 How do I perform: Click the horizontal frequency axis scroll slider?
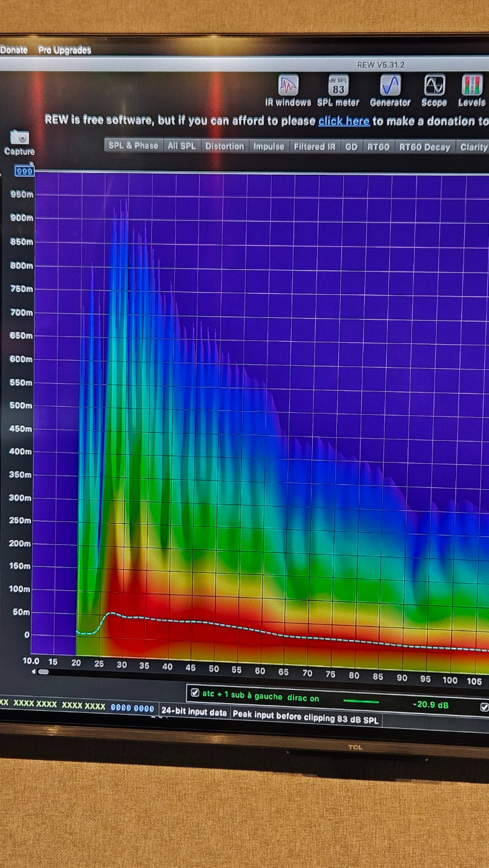(x=42, y=671)
